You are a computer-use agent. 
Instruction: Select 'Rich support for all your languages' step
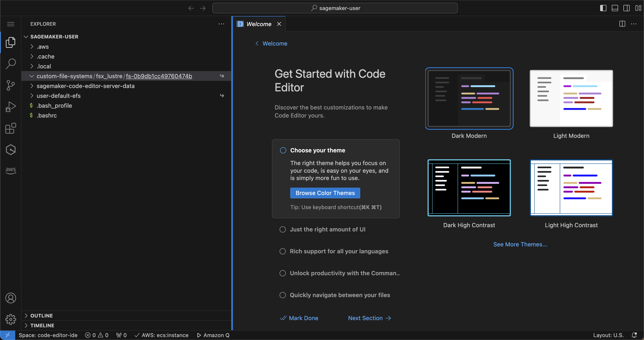(339, 251)
